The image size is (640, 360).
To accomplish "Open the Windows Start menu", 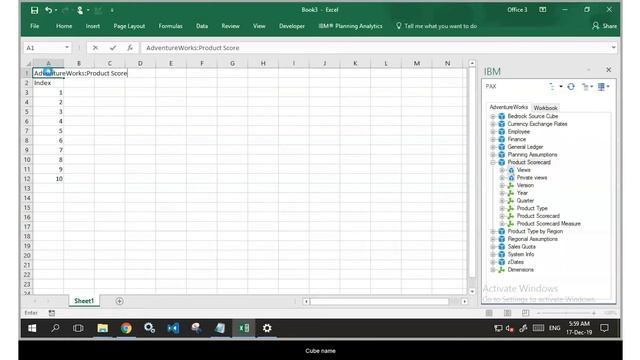I will (32, 328).
